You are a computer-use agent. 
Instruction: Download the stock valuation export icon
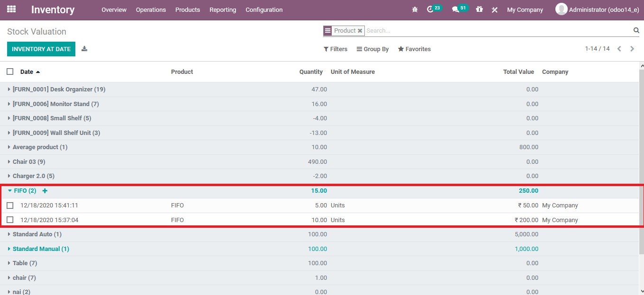click(x=84, y=49)
